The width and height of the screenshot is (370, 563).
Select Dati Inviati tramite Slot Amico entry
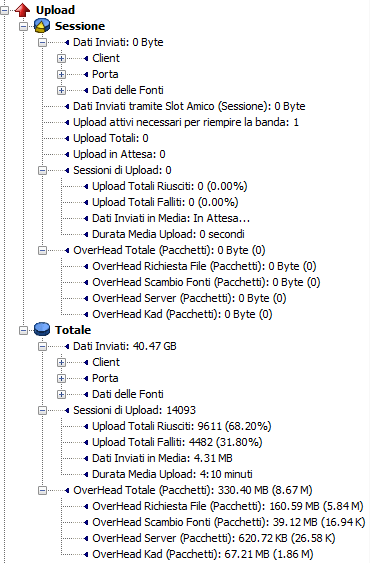coord(189,106)
